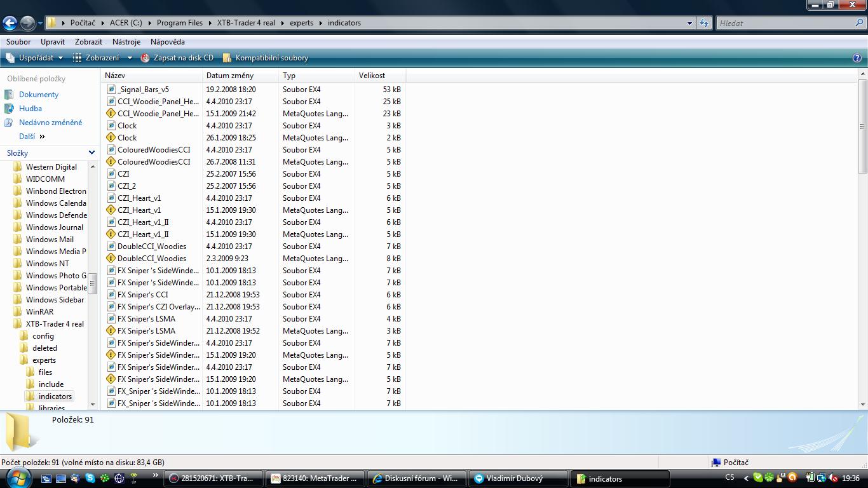This screenshot has width=868, height=488.
Task: Switch to MetaTrader taskbar window
Action: pos(316,478)
